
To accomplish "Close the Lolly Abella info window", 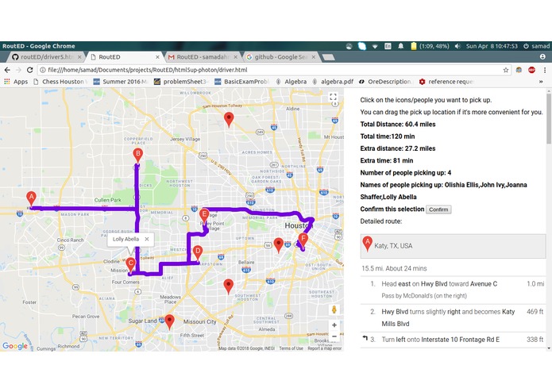I will 147,239.
